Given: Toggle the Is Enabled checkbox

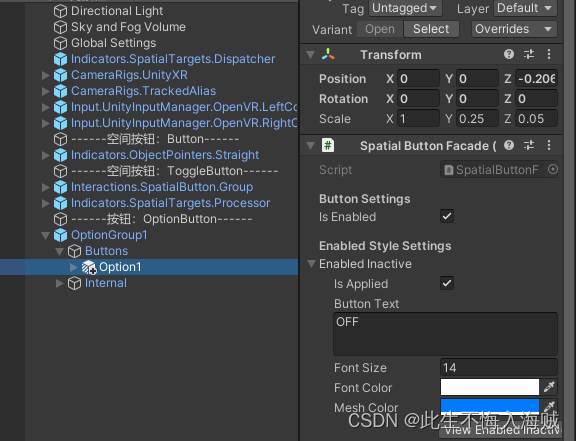Looking at the screenshot, I should click(x=447, y=216).
